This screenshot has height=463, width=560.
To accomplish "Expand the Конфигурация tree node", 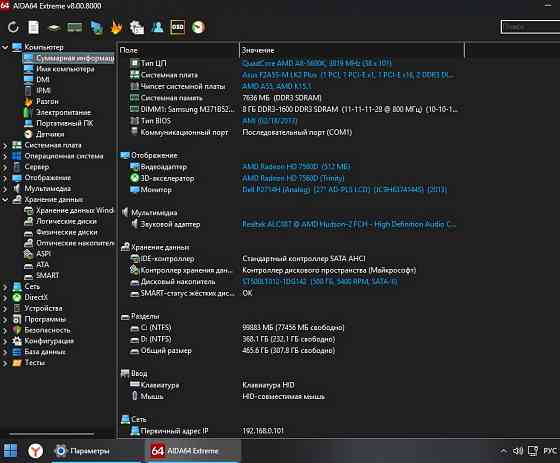I will coord(5,341).
